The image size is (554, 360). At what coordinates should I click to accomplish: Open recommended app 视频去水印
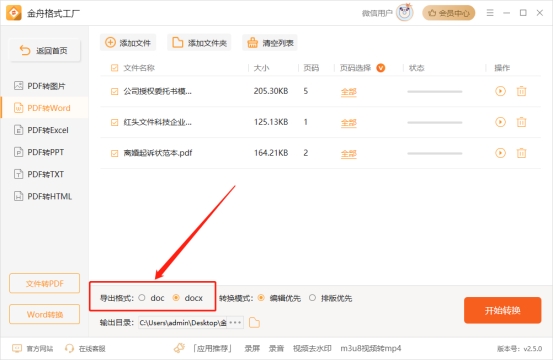(x=312, y=349)
